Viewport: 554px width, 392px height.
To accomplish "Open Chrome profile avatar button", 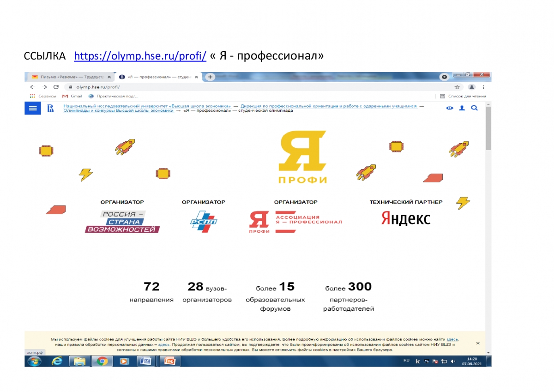I will 471,87.
